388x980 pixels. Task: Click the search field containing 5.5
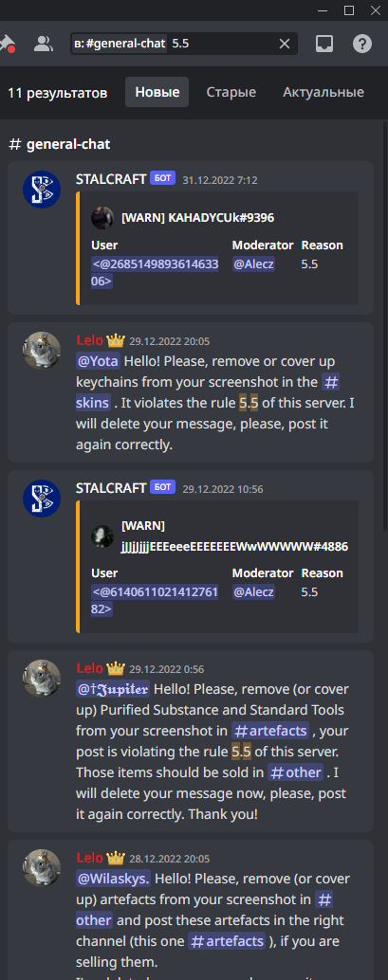point(184,44)
